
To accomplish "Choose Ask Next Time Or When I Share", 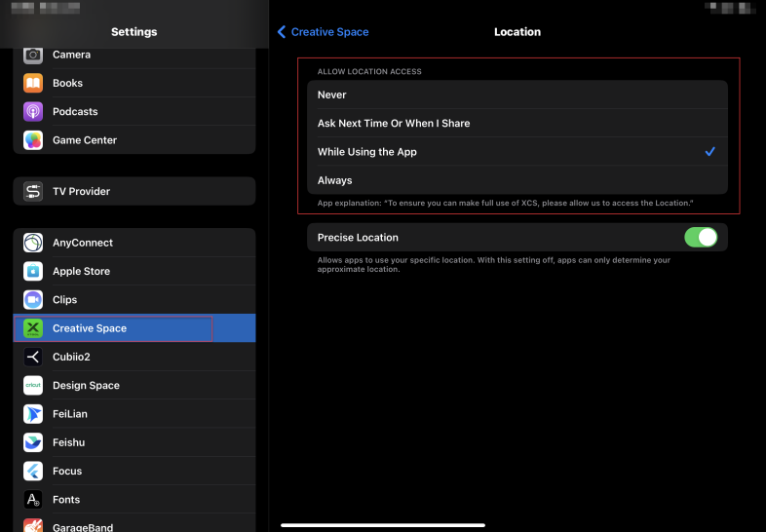I will [517, 123].
